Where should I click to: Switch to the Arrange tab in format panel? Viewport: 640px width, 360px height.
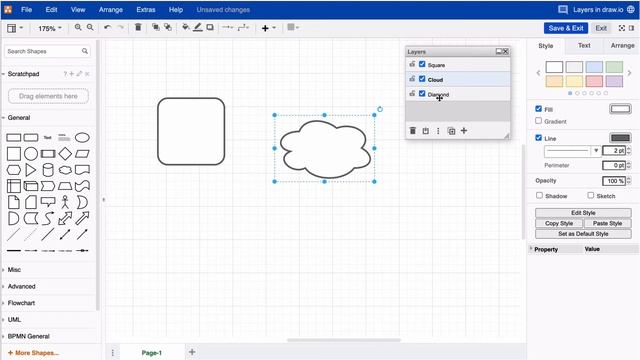(x=622, y=45)
